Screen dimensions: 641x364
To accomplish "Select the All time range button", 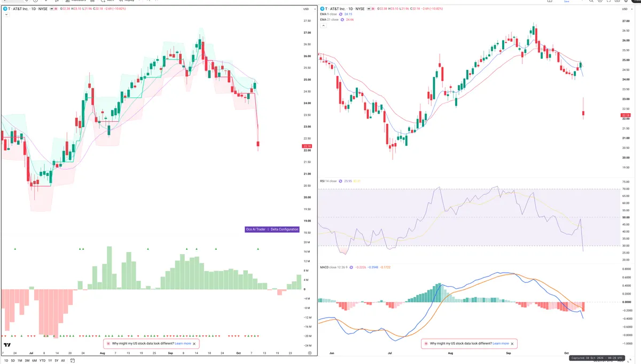I will click(63, 361).
